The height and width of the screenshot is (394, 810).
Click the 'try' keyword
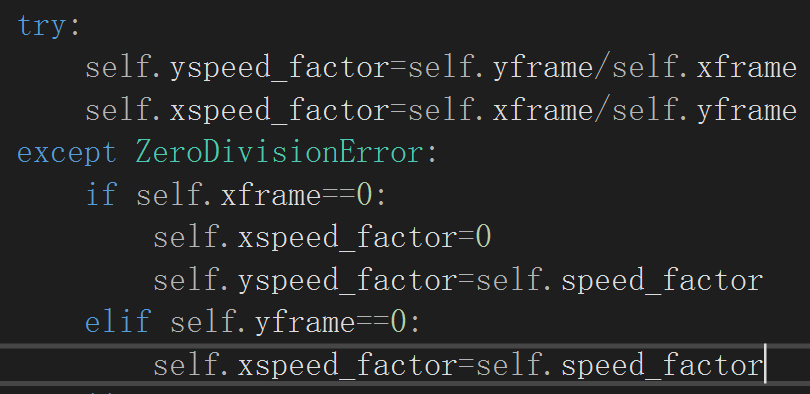(41, 26)
